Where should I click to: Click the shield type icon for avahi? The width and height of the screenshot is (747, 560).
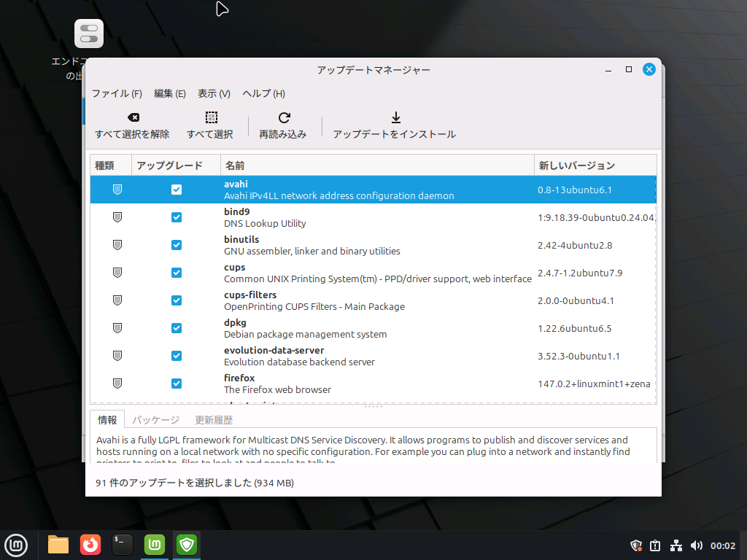click(117, 190)
